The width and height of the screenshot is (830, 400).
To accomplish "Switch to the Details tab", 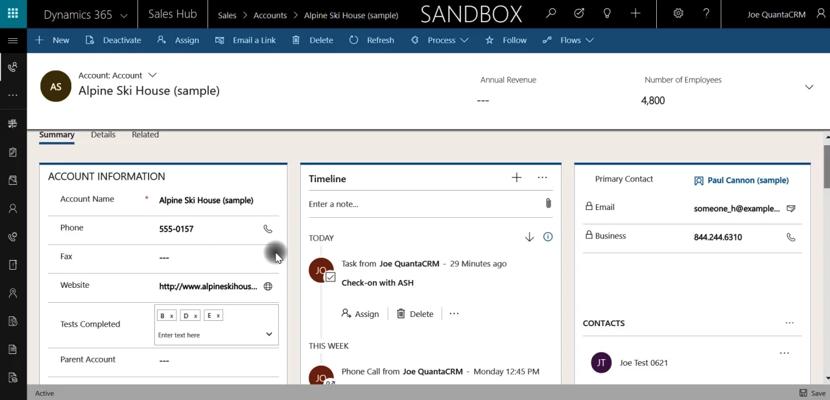I will (103, 135).
